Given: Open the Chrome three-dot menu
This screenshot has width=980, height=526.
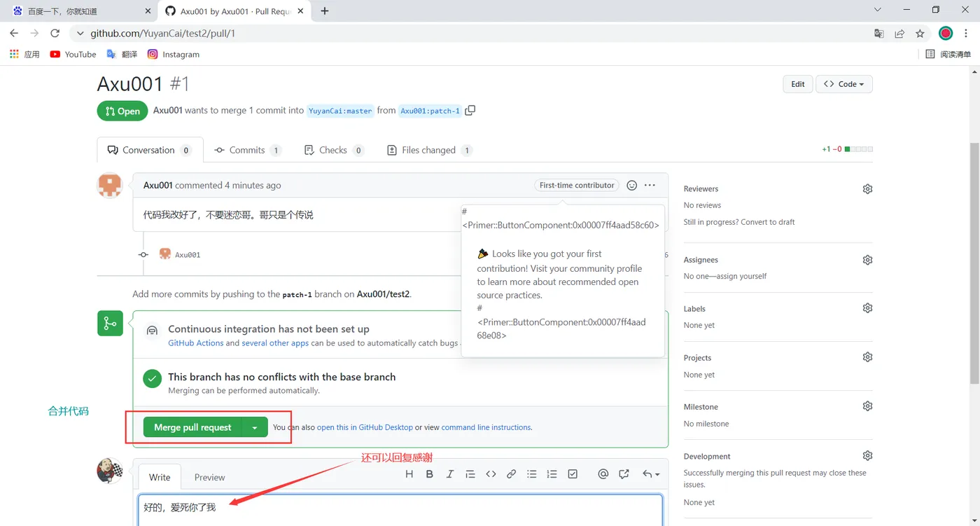Looking at the screenshot, I should (967, 33).
